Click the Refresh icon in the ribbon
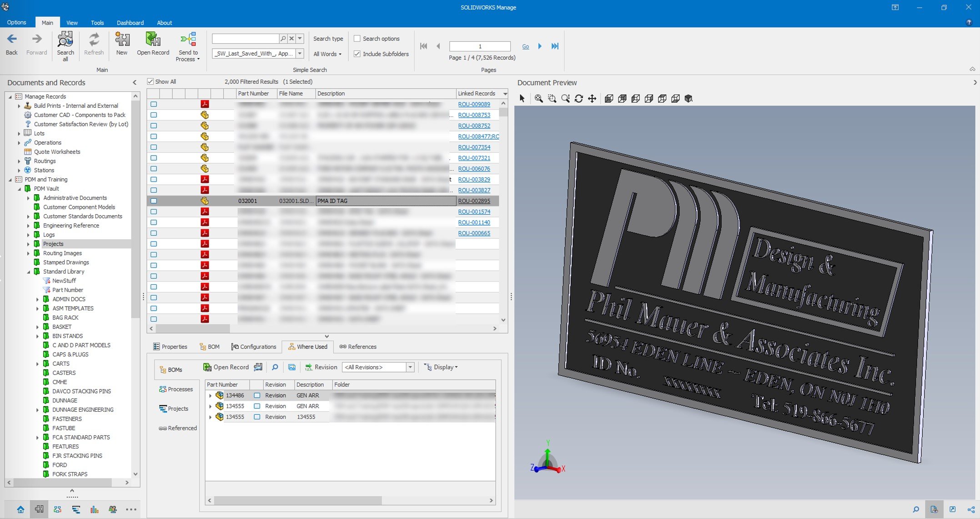This screenshot has height=519, width=980. pyautogui.click(x=94, y=40)
